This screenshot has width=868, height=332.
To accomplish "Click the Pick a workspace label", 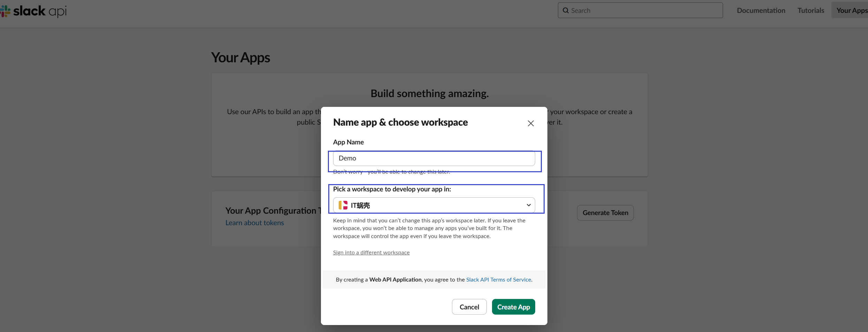I will pos(392,189).
